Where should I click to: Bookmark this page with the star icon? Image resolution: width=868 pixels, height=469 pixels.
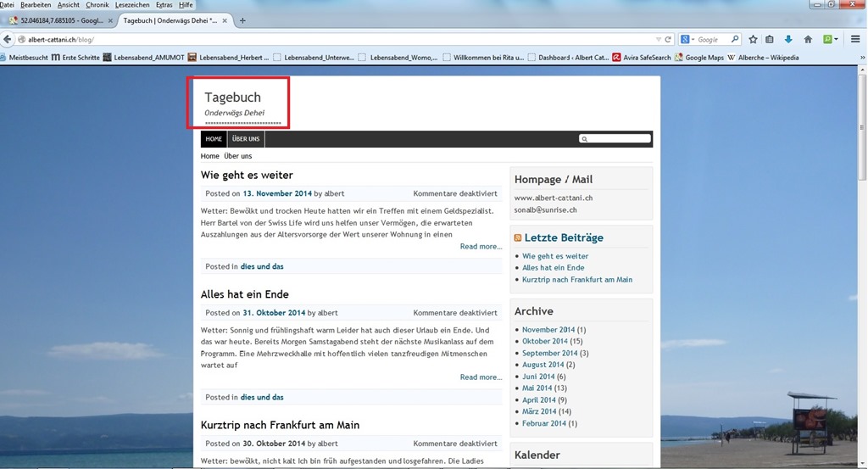coord(753,39)
